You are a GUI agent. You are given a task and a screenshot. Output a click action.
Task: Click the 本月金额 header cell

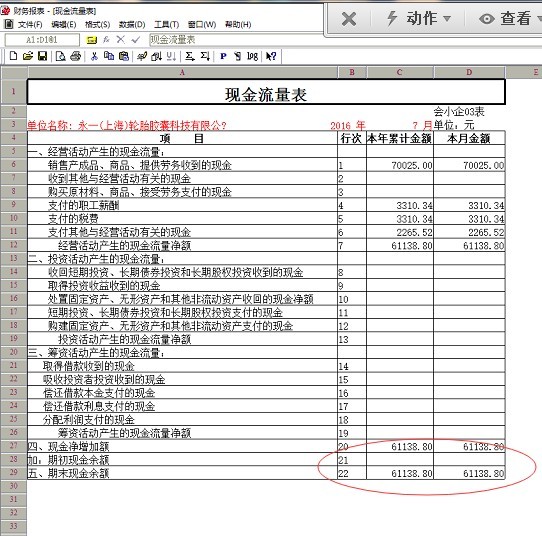click(x=469, y=138)
